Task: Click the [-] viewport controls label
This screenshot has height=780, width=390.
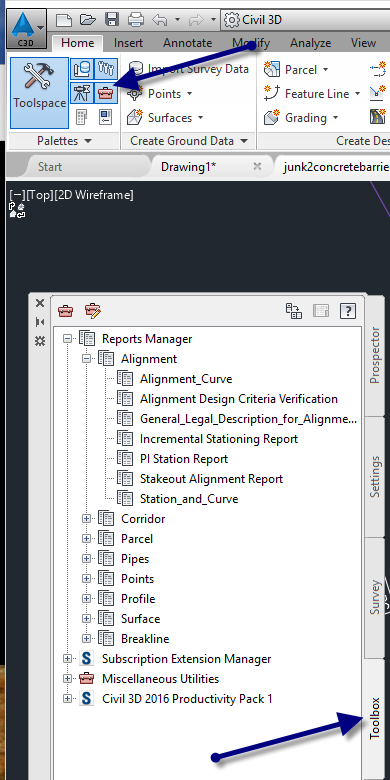Action: point(17,195)
